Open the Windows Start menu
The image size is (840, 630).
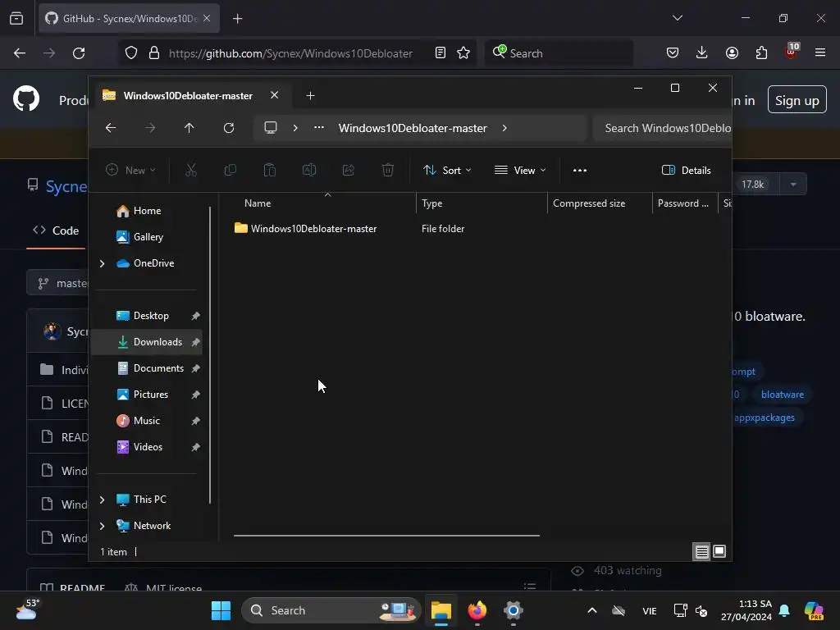pos(221,610)
